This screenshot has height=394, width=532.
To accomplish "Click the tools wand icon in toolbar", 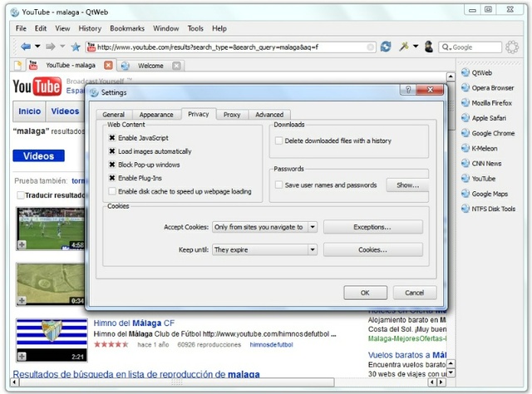I will (x=403, y=47).
